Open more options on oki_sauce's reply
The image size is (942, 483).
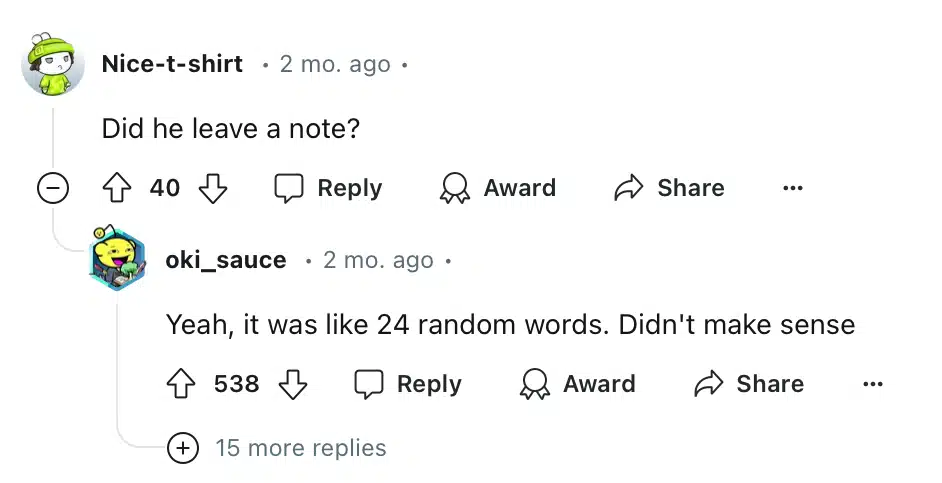(872, 384)
